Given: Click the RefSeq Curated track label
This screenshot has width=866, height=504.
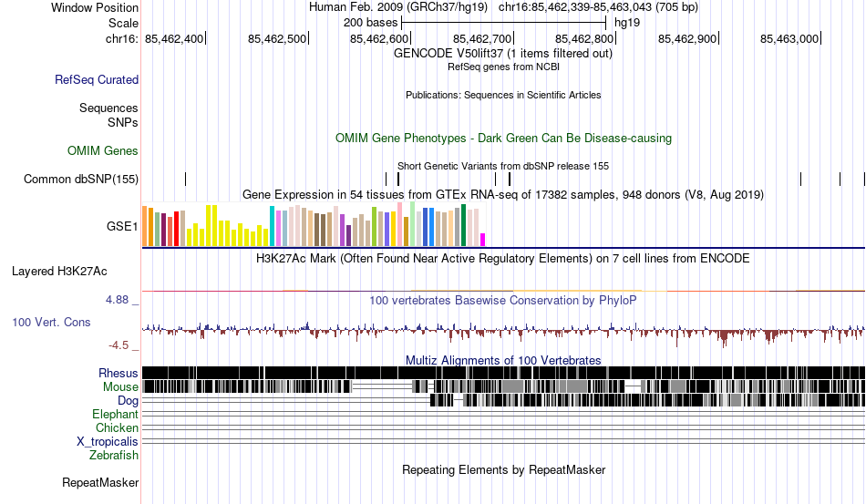Looking at the screenshot, I should (97, 79).
